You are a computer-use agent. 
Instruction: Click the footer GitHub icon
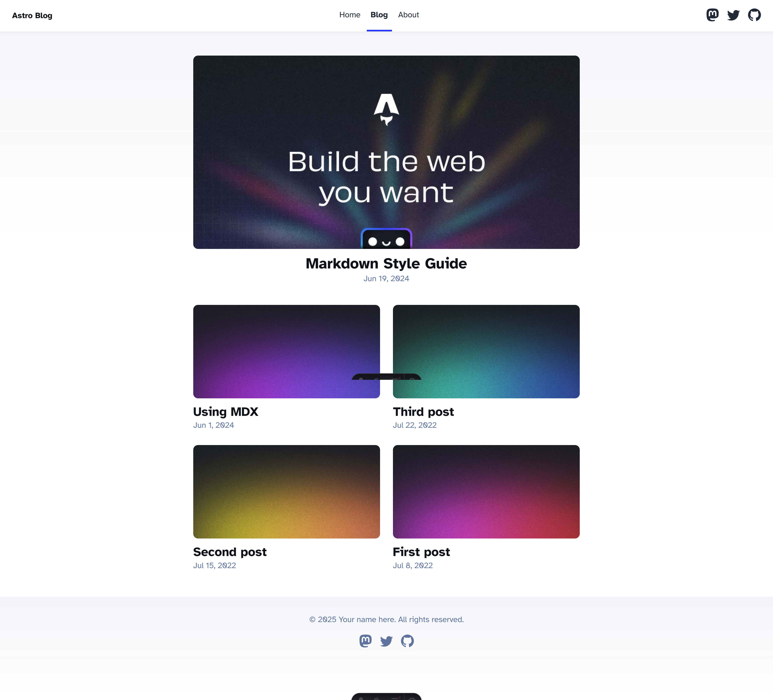pos(407,641)
